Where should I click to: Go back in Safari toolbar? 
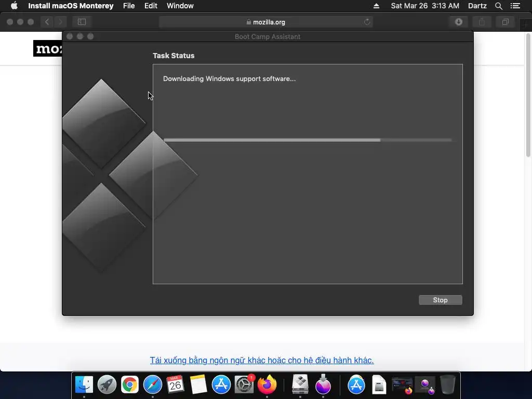pyautogui.click(x=47, y=22)
